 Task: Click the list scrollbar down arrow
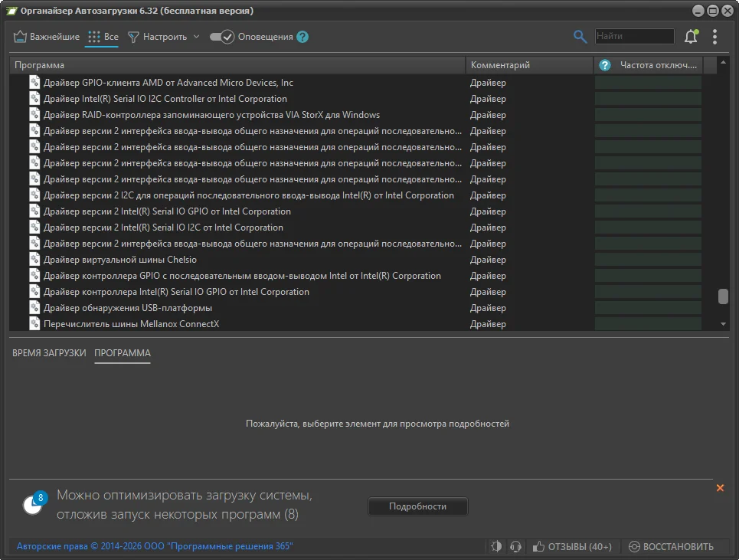pyautogui.click(x=723, y=324)
